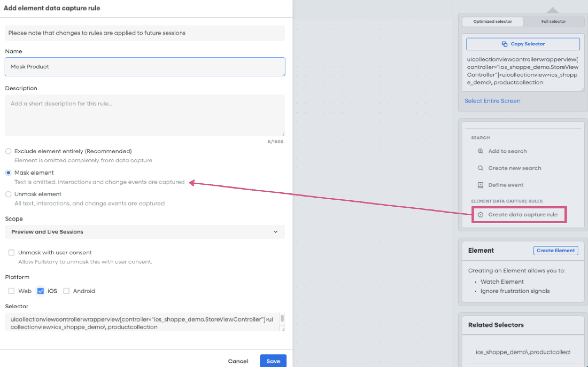The image size is (588, 367).
Task: Select the Mask element radio button
Action: click(8, 173)
